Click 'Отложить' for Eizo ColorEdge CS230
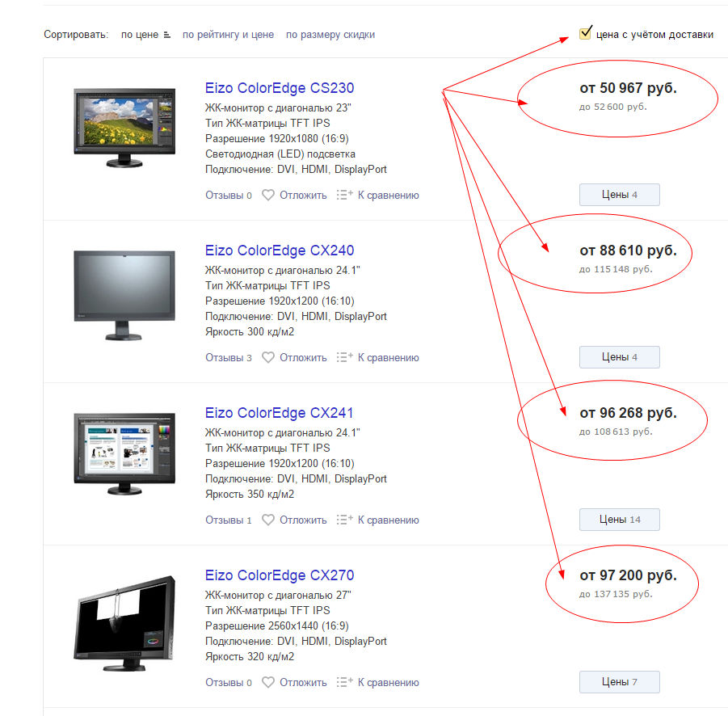Viewport: 728px width, 716px height. point(303,196)
